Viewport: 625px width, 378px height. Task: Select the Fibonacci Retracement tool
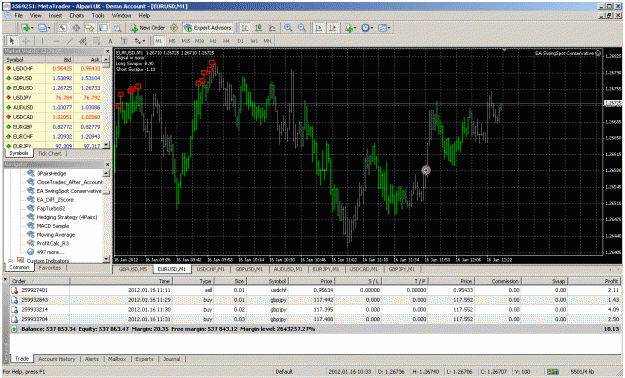pos(96,41)
